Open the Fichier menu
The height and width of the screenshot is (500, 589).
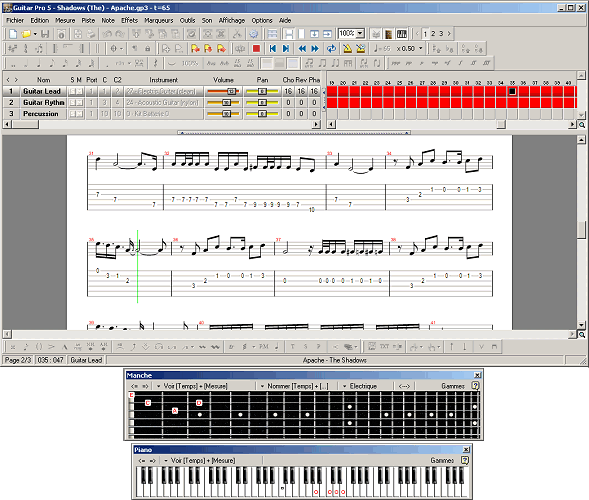[15, 20]
